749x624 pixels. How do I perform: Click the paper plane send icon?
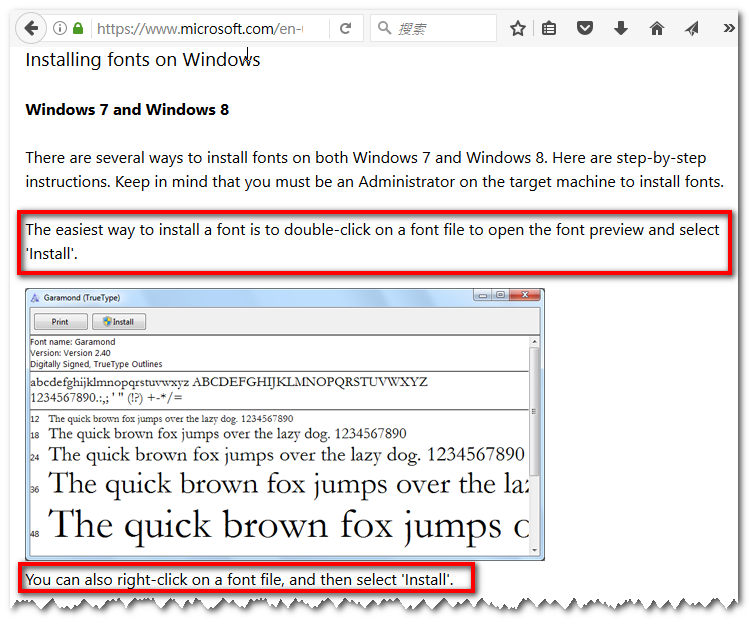coord(692,29)
